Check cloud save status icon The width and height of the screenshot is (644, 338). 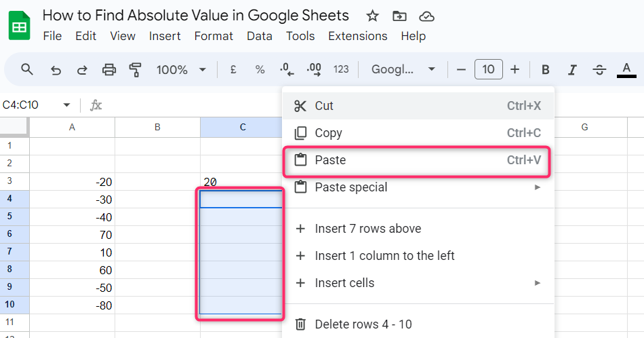point(426,16)
